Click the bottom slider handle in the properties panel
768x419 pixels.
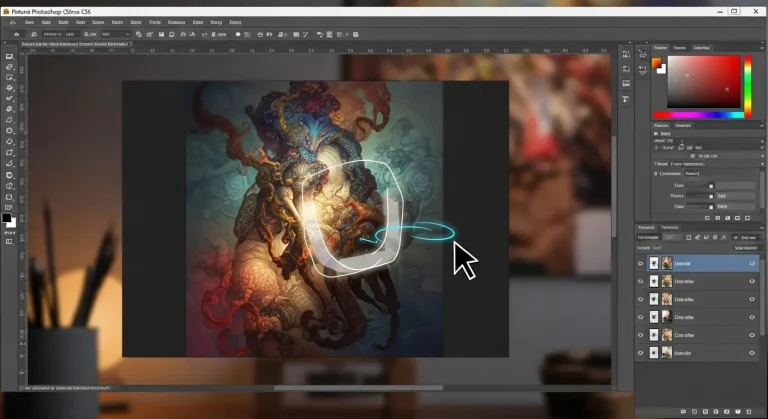[711, 207]
